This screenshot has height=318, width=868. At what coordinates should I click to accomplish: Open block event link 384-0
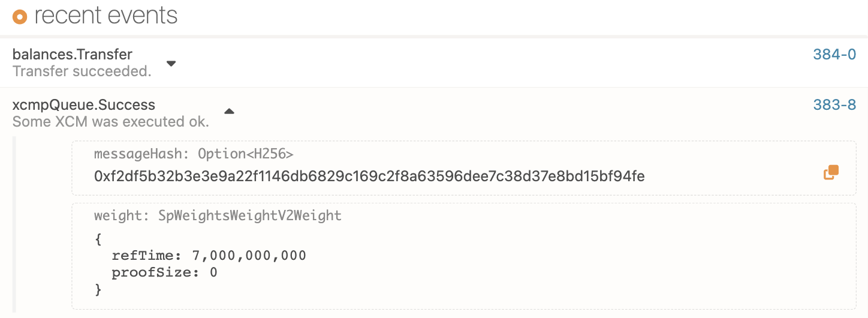coord(834,55)
